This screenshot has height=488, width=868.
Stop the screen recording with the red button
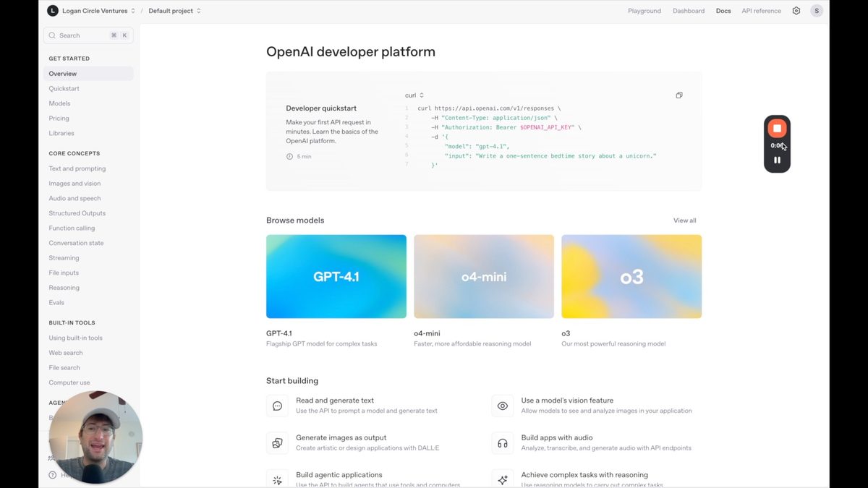pyautogui.click(x=777, y=129)
